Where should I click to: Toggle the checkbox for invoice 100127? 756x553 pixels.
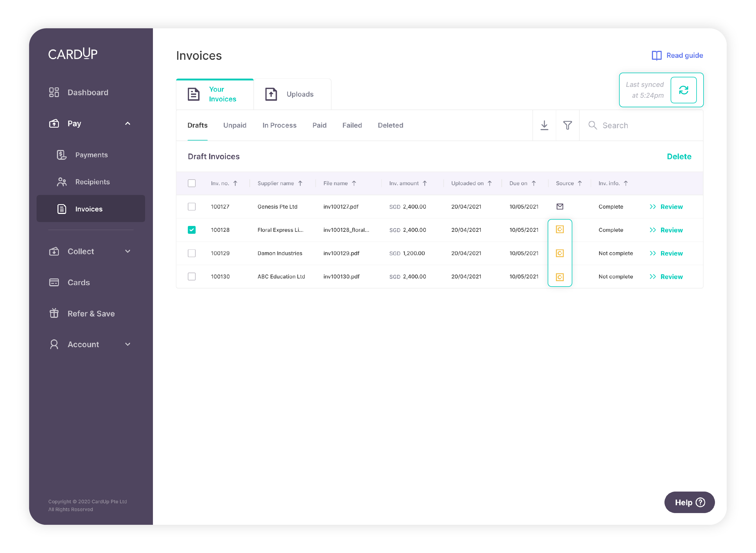click(192, 207)
